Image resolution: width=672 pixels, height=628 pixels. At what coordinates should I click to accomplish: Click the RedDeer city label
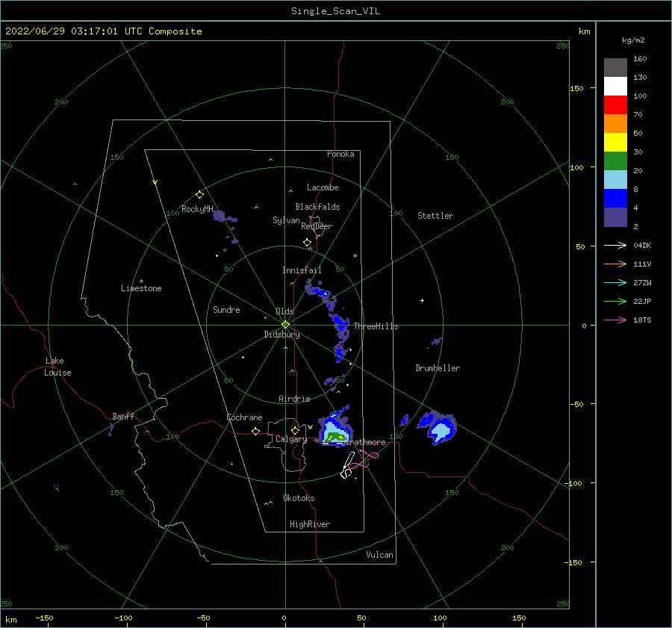coord(317,226)
